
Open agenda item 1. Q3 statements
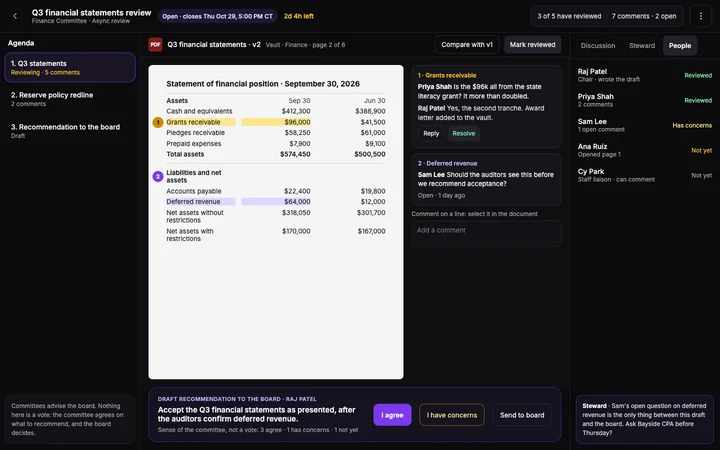70,68
